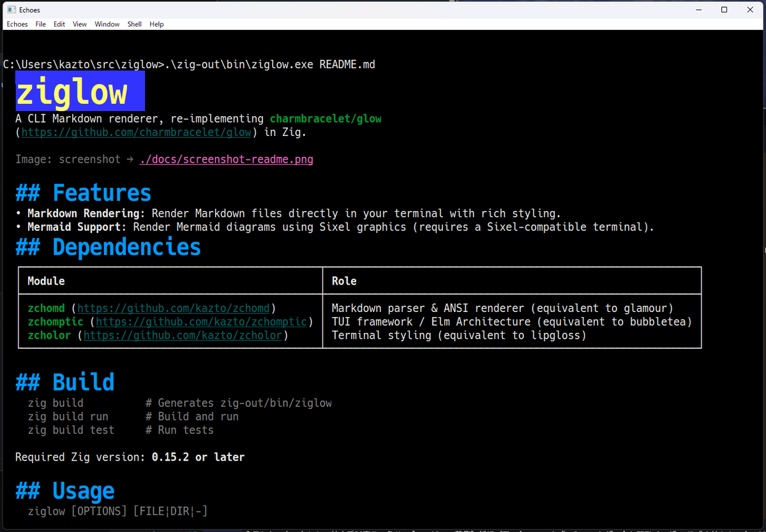Screen dimensions: 766x532
Task: Click '# Generates zig-out/bin/ziglow' comment
Action: (x=239, y=403)
